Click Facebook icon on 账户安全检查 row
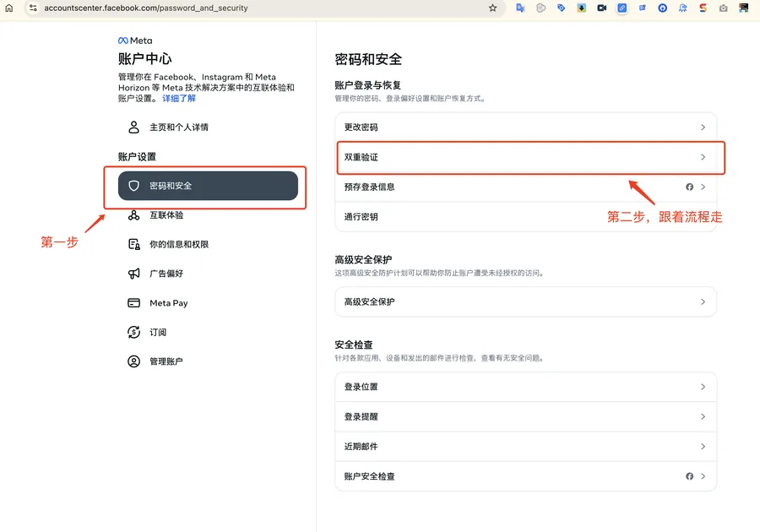The image size is (760, 532). point(689,476)
